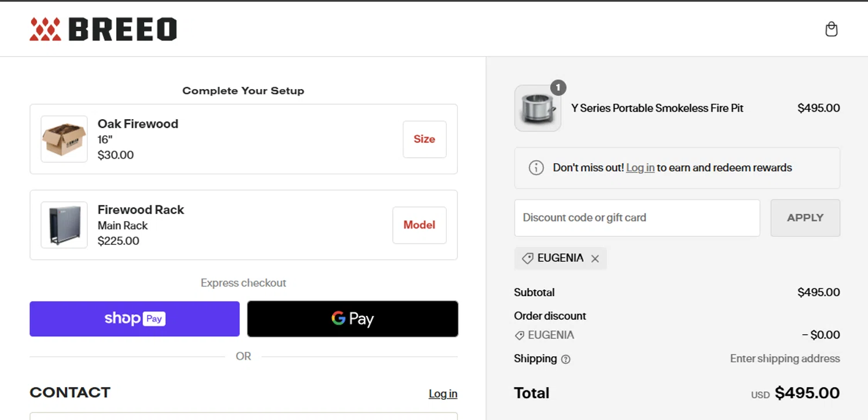
Task: Click the Complete Your Setup heading
Action: 243,91
